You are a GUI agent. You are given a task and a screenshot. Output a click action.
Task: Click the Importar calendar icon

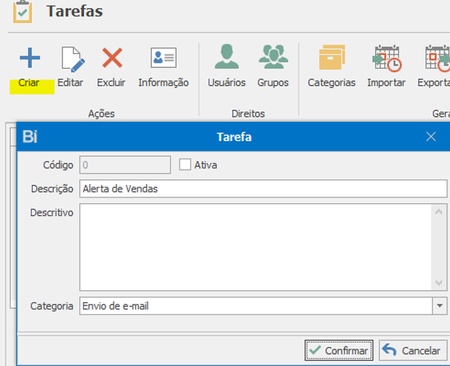387,58
